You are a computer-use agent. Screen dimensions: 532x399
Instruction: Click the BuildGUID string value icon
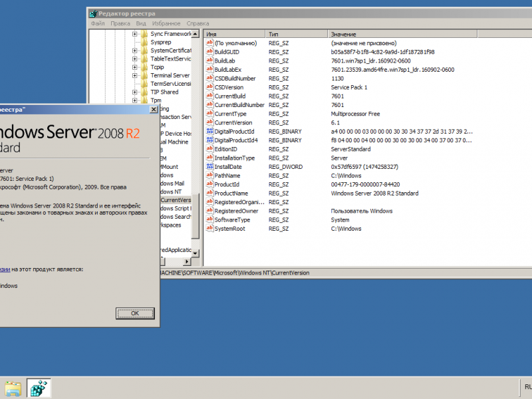coord(209,52)
